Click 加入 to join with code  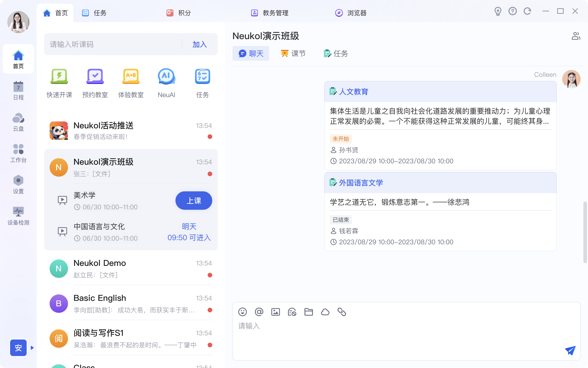tap(200, 44)
